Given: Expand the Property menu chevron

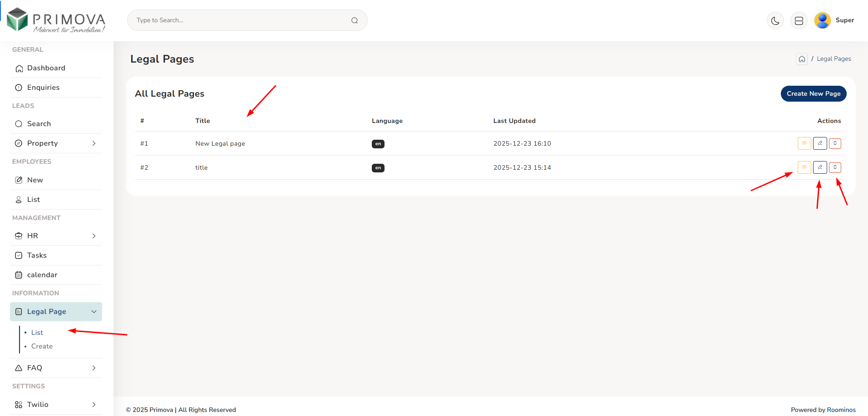Looking at the screenshot, I should (94, 143).
